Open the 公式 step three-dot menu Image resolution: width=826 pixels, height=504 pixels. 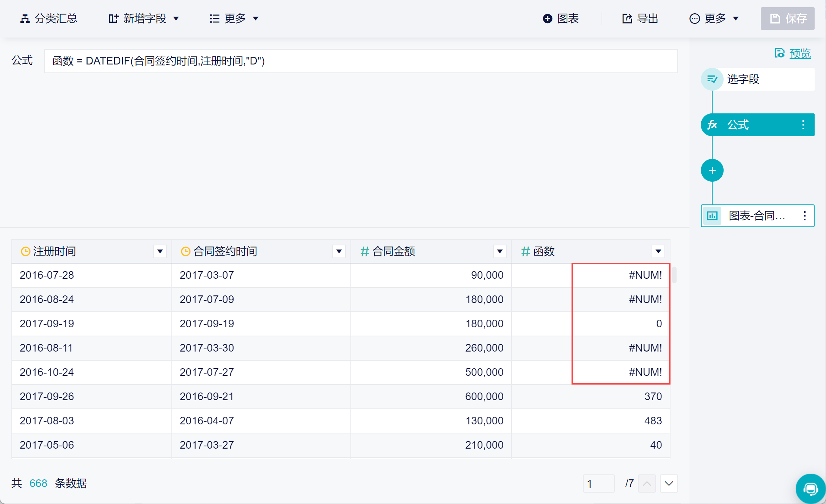tap(803, 125)
